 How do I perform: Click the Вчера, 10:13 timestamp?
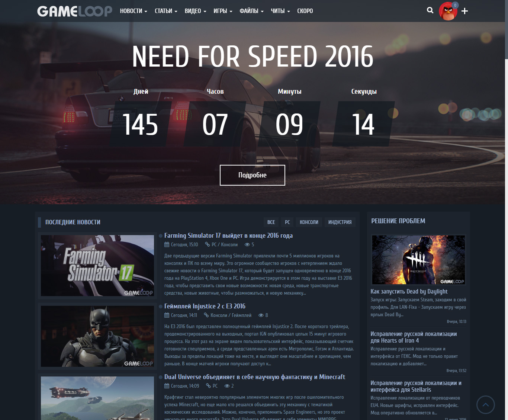coord(457,321)
